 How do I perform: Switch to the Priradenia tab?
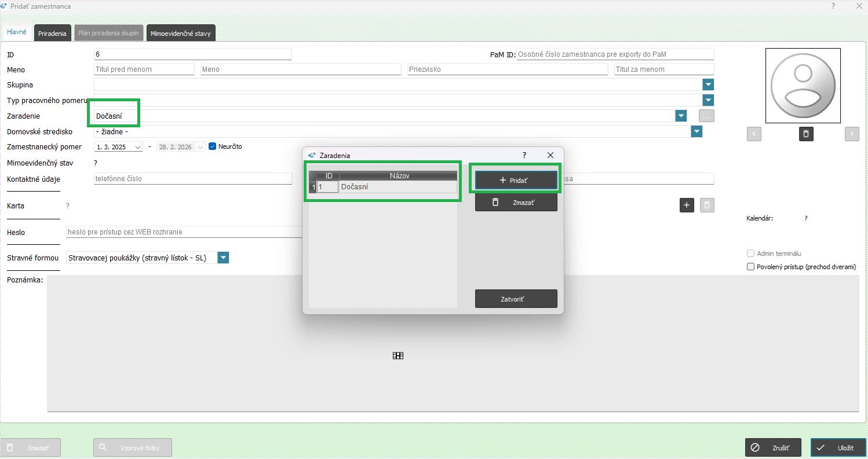click(x=52, y=34)
